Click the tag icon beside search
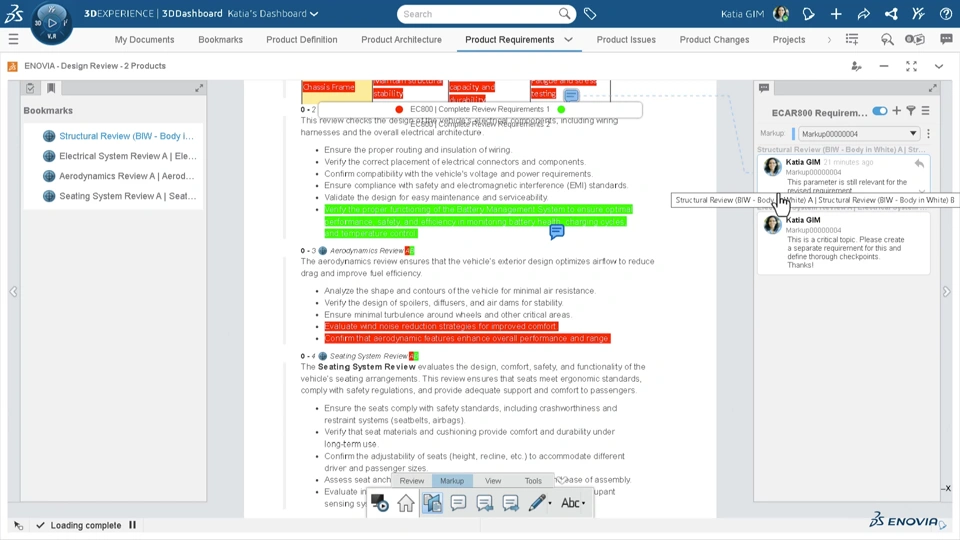This screenshot has height=540, width=960. click(x=590, y=13)
